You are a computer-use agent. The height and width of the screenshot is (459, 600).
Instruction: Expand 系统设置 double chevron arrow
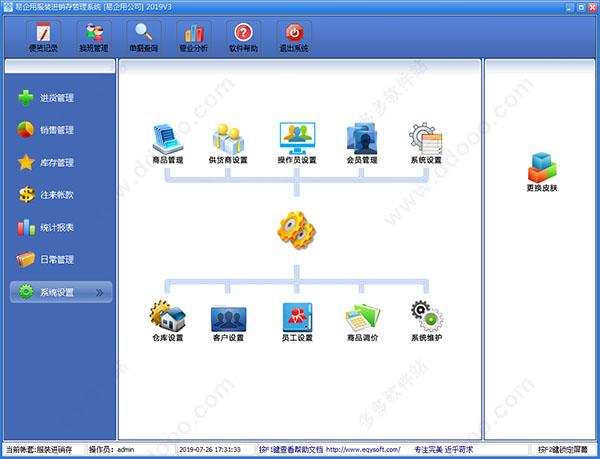coord(99,293)
